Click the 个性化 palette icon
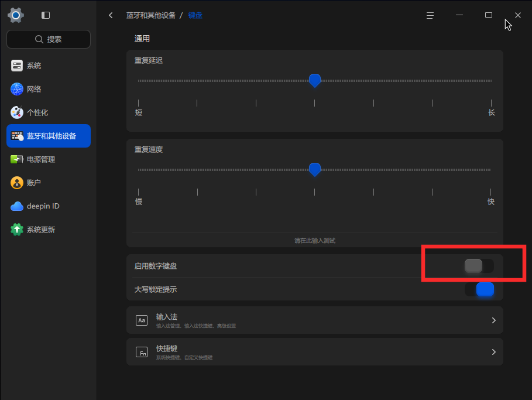 click(x=16, y=112)
